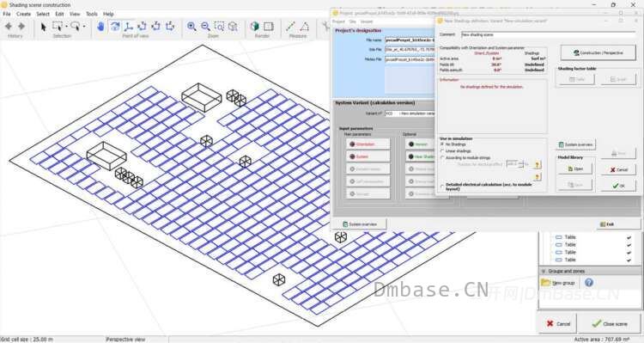This screenshot has height=343, width=644.
Task: Open the Variant n° combo box
Action: [x=410, y=113]
